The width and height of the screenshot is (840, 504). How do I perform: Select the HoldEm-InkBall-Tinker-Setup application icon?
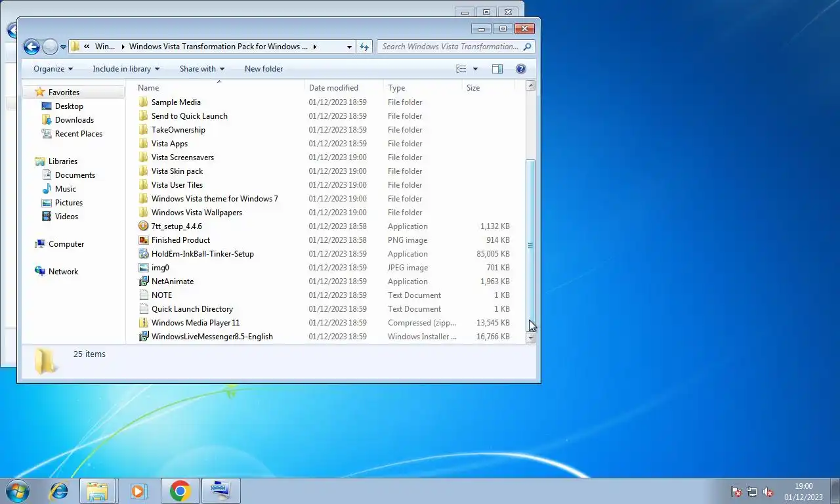pos(144,254)
